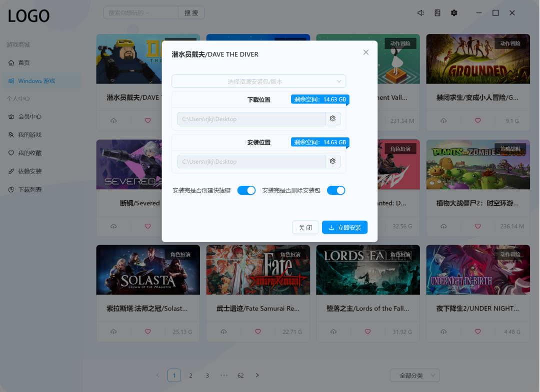Image resolution: width=540 pixels, height=392 pixels.
Task: Click heart icon on Solasta card
Action: [x=147, y=332]
